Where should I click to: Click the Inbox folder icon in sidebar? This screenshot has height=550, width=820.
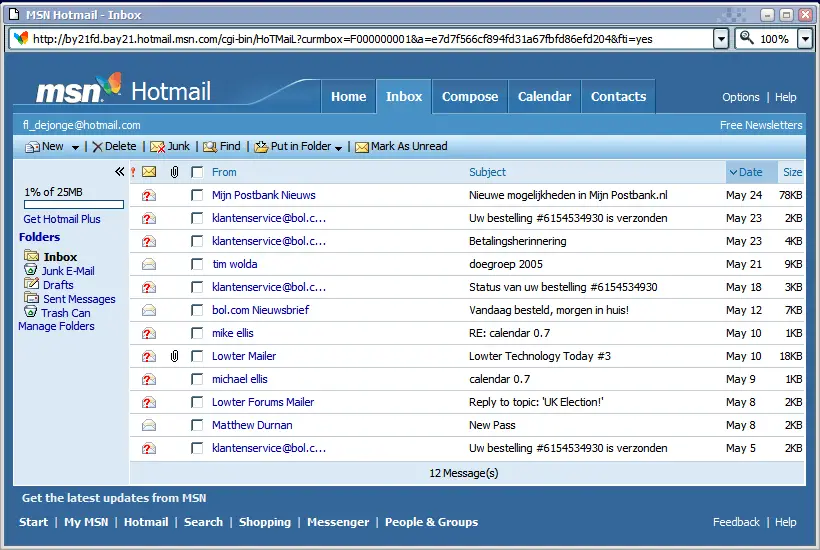[31, 256]
